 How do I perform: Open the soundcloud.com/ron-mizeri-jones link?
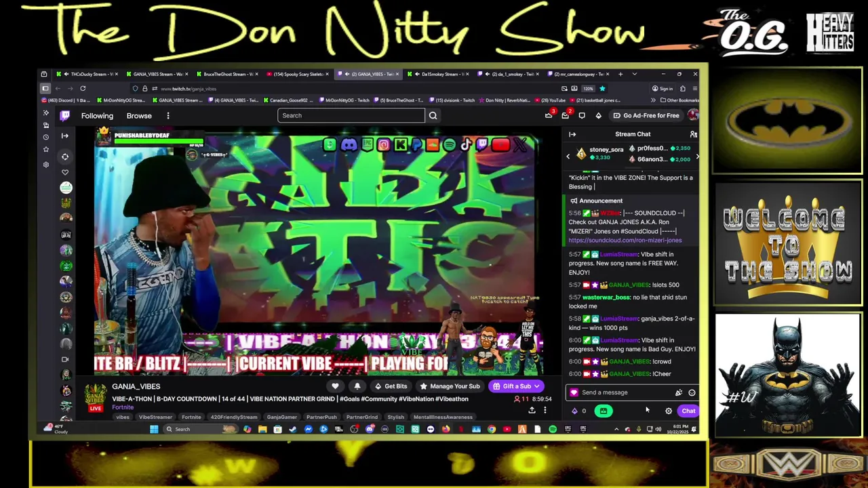point(625,240)
